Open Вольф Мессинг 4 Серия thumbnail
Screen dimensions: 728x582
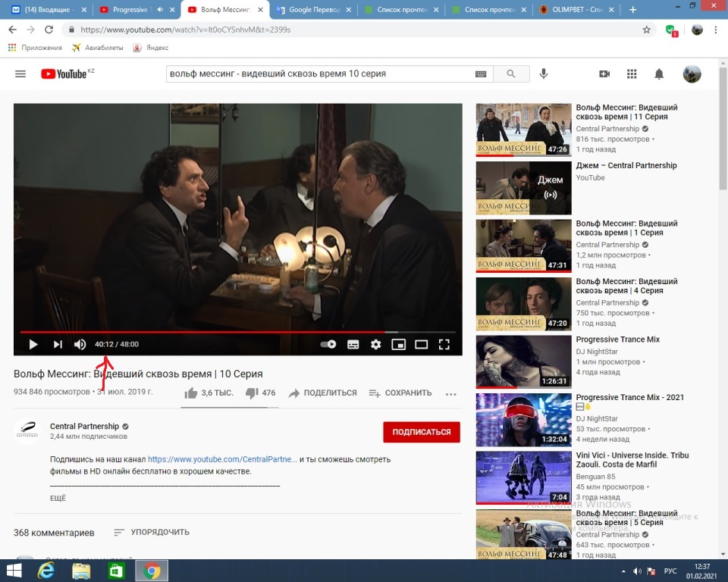pyautogui.click(x=524, y=304)
